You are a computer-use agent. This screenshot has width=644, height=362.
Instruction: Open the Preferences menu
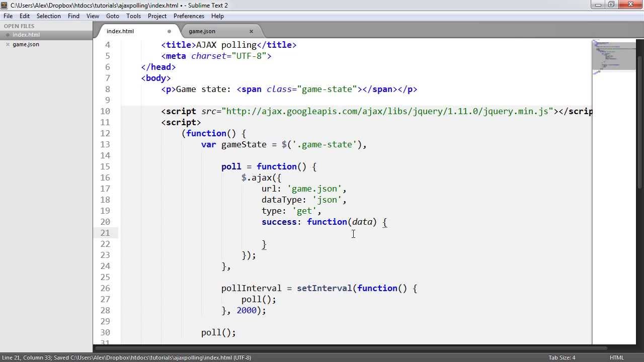(x=189, y=16)
